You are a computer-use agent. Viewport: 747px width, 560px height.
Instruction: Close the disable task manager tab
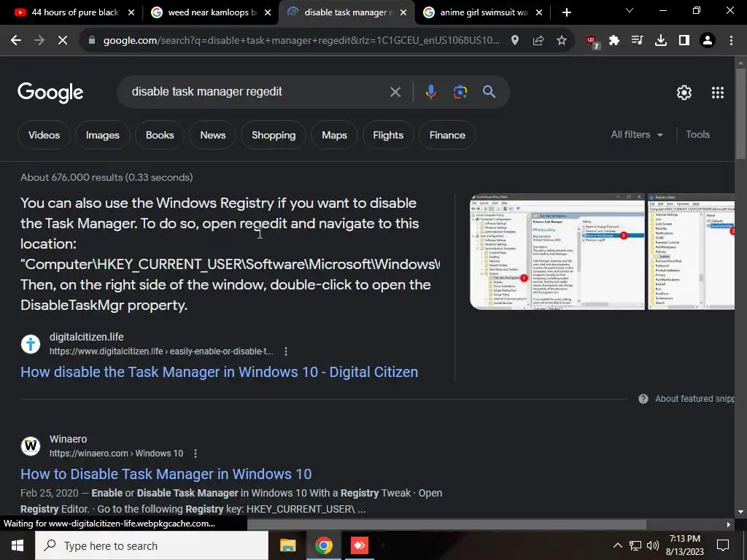click(403, 13)
